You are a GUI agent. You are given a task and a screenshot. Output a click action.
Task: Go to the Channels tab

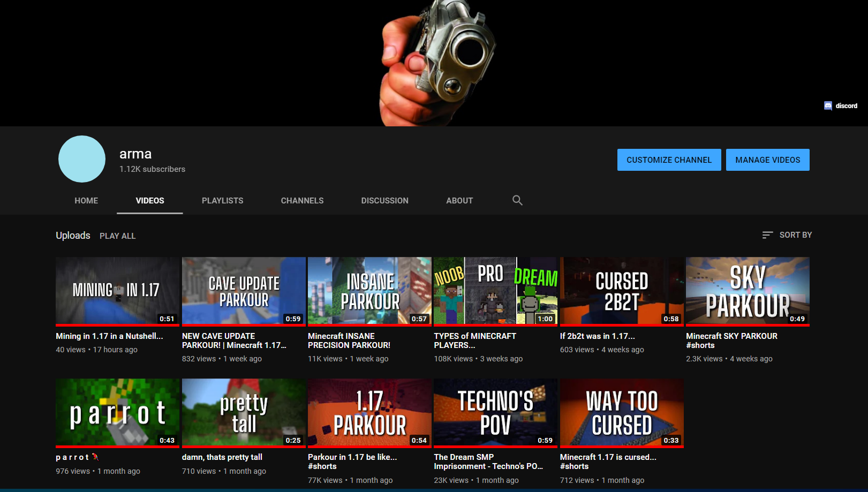point(302,201)
